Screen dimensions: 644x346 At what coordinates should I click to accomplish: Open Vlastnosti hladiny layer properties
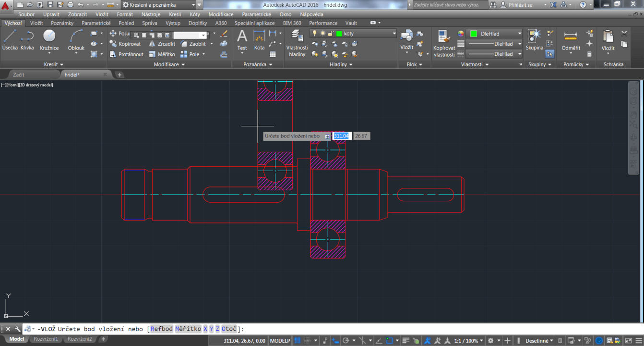pos(297,43)
